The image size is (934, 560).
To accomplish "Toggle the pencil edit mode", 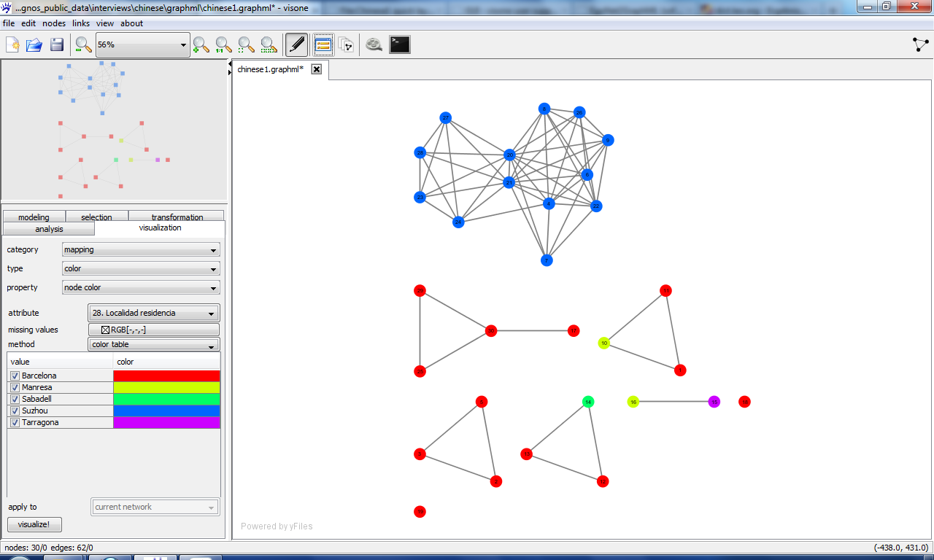I will (296, 45).
